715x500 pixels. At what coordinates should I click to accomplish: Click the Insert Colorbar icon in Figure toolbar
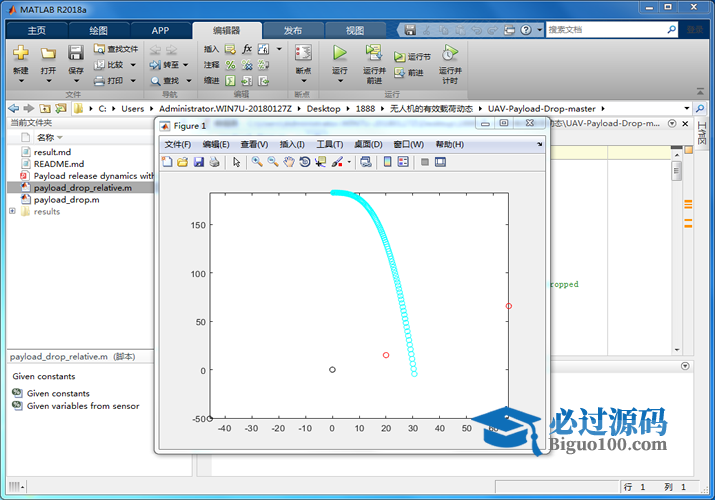(388, 162)
